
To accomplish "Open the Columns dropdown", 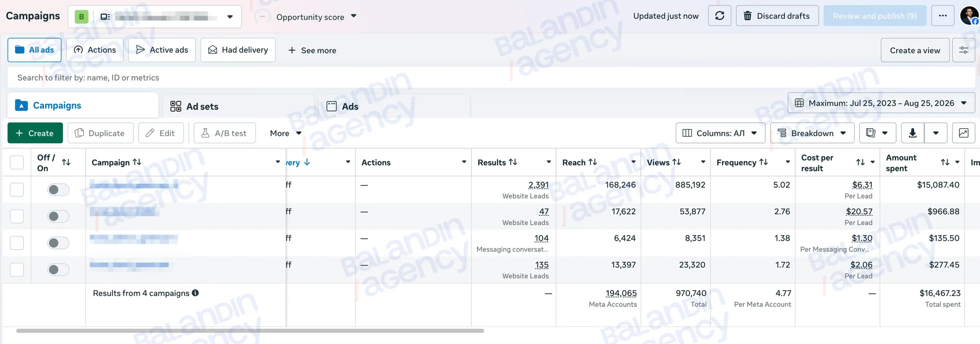I will (720, 133).
